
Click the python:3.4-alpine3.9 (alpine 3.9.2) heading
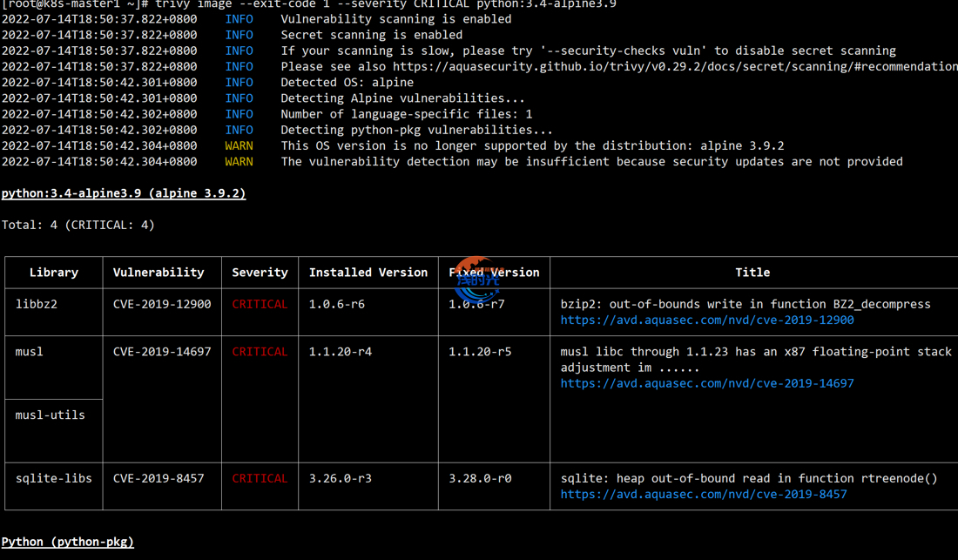pos(124,193)
